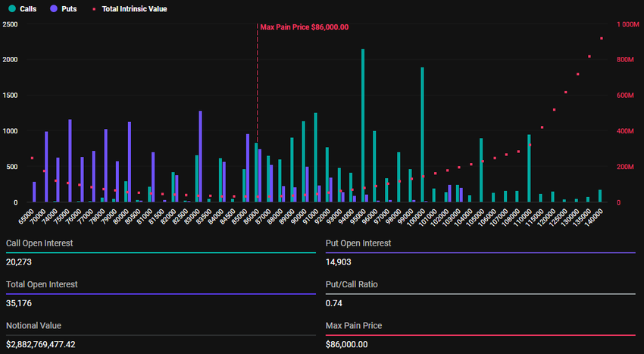644x354 pixels.
Task: Click the Max Pain Price $86,000.00 chart label
Action: click(304, 27)
